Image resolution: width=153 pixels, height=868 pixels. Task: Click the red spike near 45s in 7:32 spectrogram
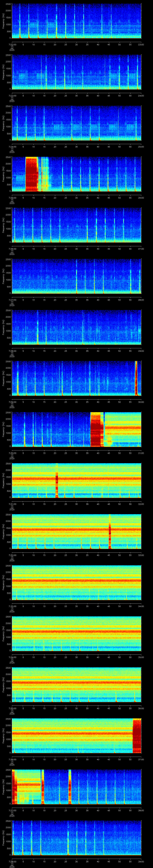click(x=110, y=531)
